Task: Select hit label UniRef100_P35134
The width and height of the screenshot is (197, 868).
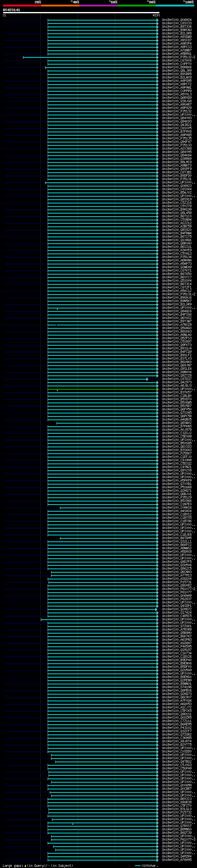Action: (x=177, y=257)
